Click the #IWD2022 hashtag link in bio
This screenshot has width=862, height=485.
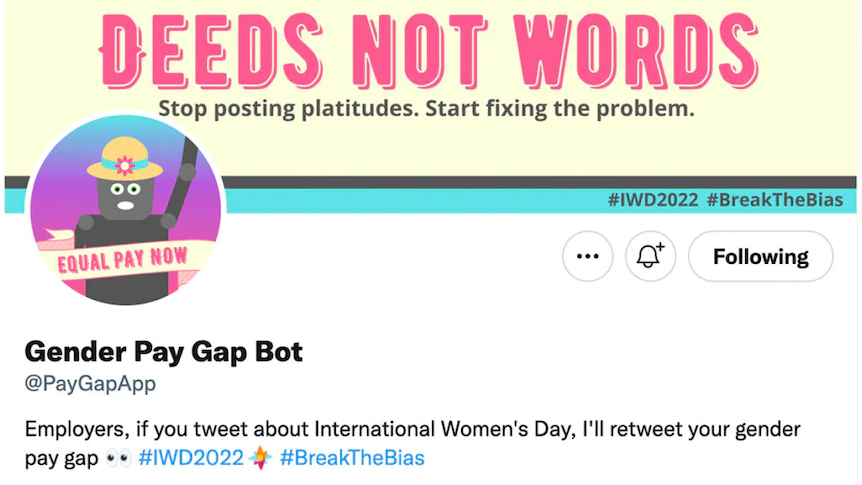tap(191, 458)
